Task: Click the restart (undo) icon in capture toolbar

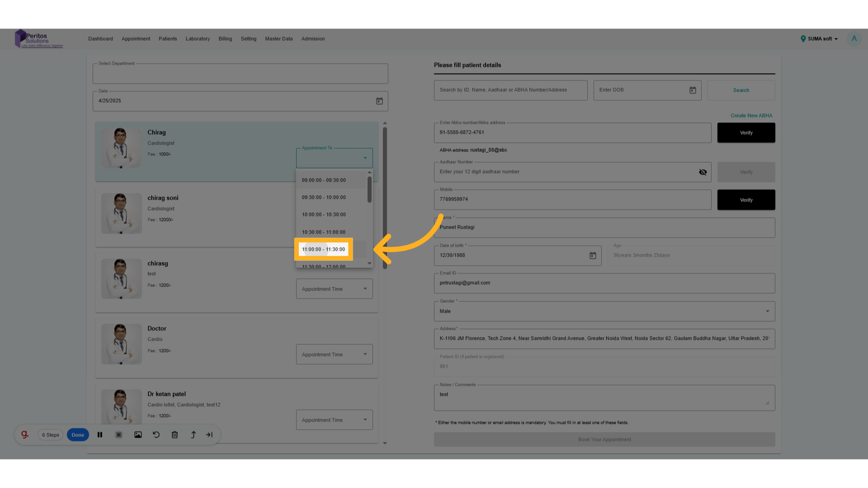Action: click(x=156, y=435)
